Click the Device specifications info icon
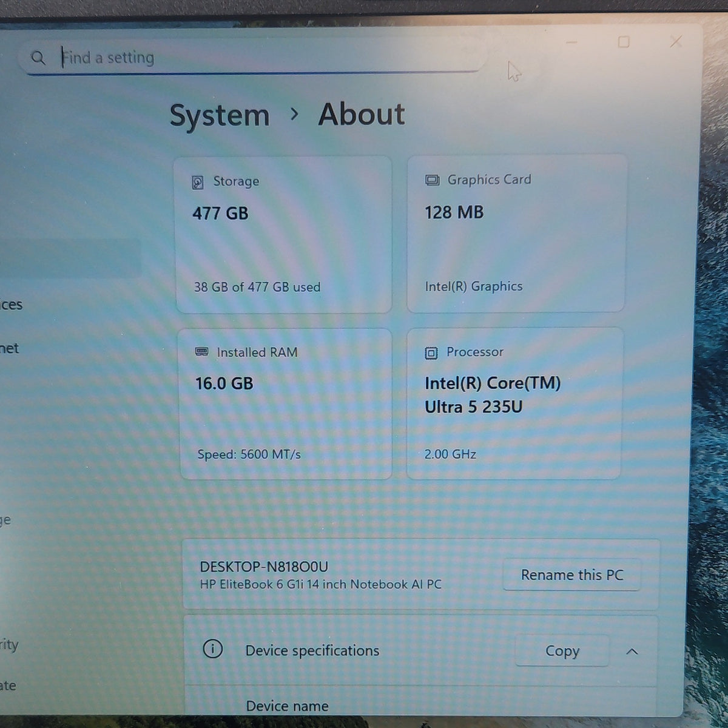Screen dimensions: 728x728 pos(212,649)
